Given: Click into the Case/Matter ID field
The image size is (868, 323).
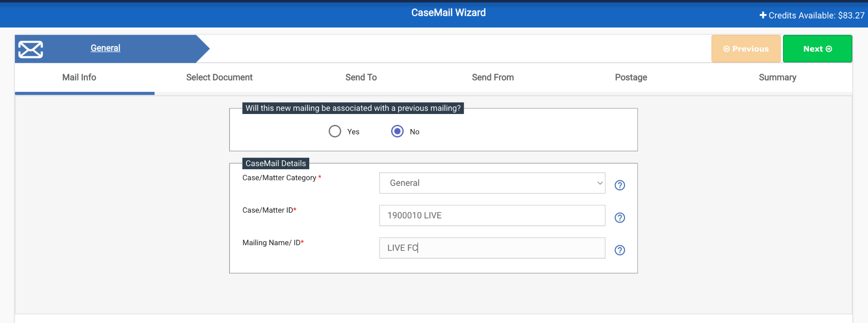Looking at the screenshot, I should point(492,216).
